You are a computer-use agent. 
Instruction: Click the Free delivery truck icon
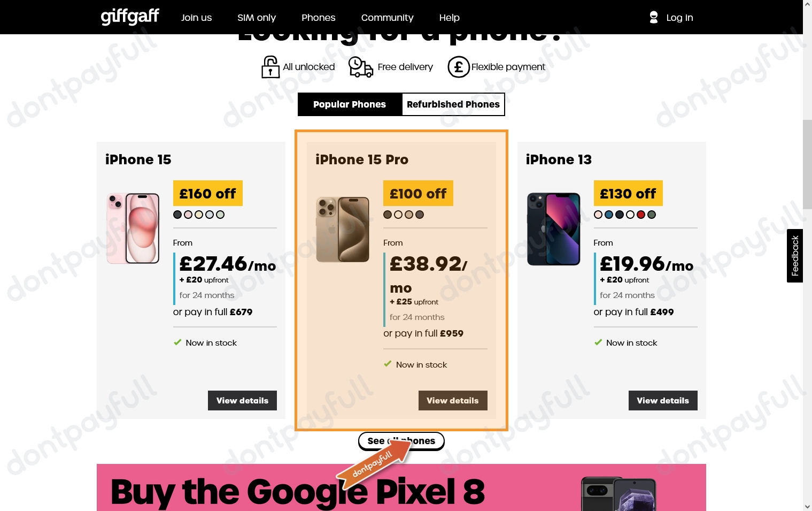click(360, 67)
